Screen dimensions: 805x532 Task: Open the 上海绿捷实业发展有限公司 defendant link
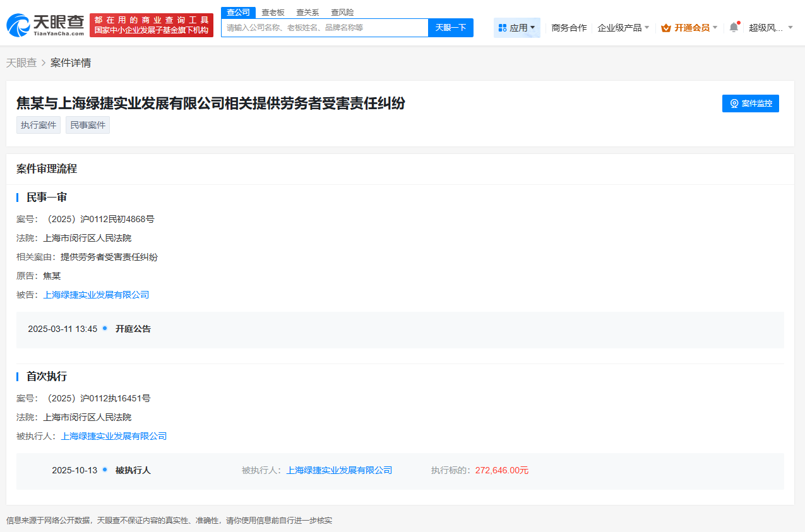click(x=96, y=295)
